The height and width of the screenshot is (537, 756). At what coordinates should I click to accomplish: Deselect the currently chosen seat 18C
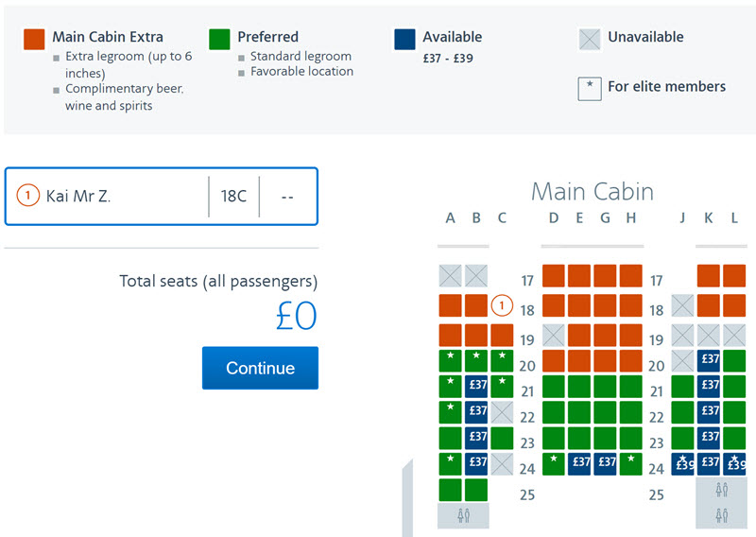(x=502, y=305)
